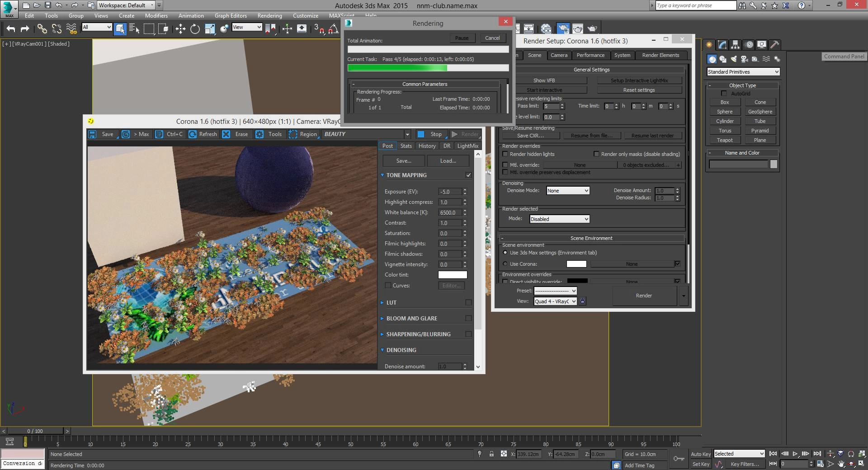Cancel the rendering in progress dialog
This screenshot has width=868, height=470.
(x=492, y=38)
